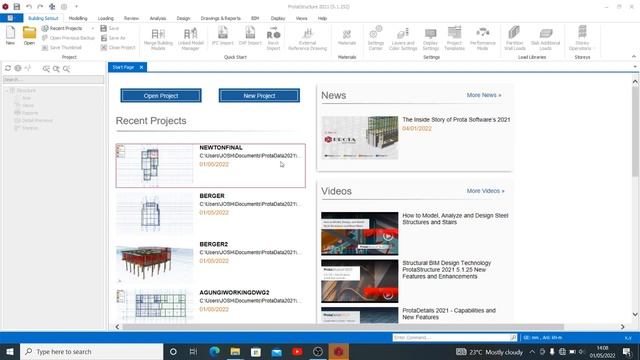Screen dimensions: 640x360
Task: Open the Review ribbon tab
Action: click(x=131, y=18)
